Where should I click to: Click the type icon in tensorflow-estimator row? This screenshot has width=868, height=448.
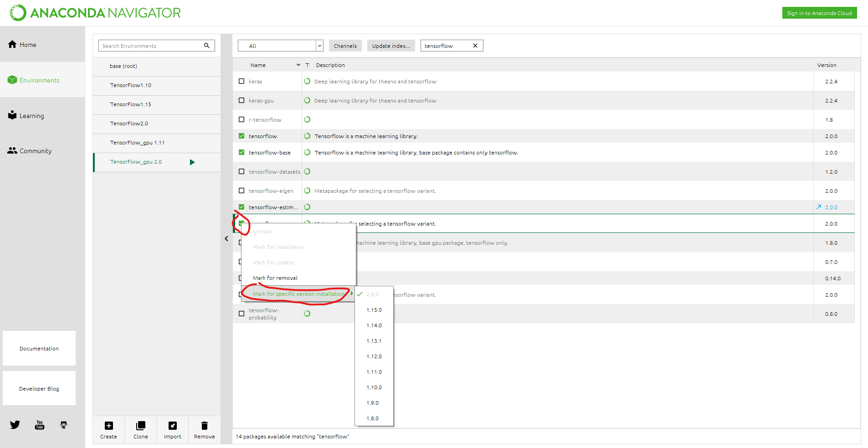pyautogui.click(x=307, y=207)
